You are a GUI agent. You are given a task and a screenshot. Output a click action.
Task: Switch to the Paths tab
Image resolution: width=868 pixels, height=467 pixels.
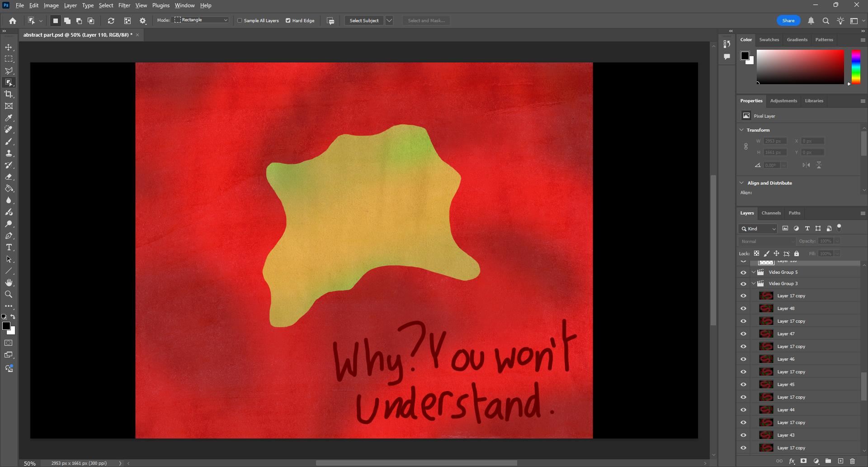[794, 213]
